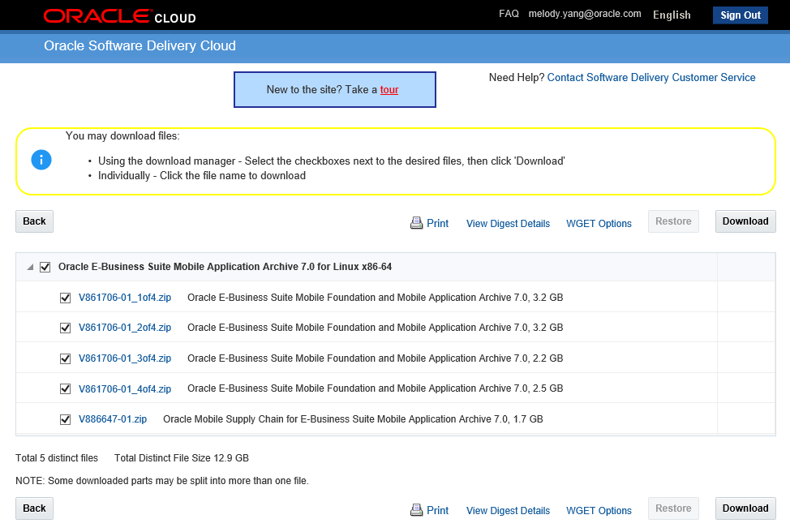The image size is (790, 532).
Task: Click Oracle Software Delivery Cloud title
Action: (140, 46)
